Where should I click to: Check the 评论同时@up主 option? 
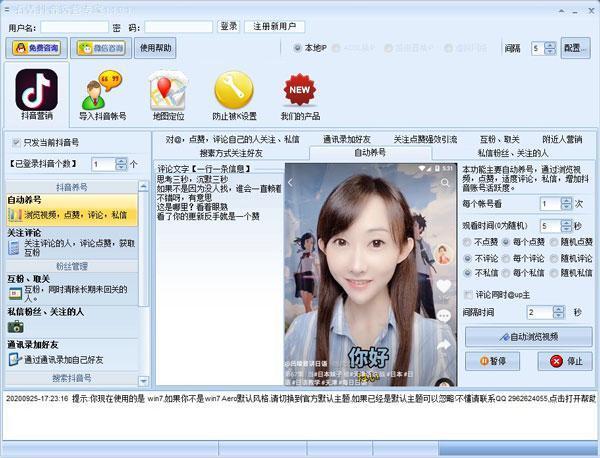pyautogui.click(x=469, y=294)
